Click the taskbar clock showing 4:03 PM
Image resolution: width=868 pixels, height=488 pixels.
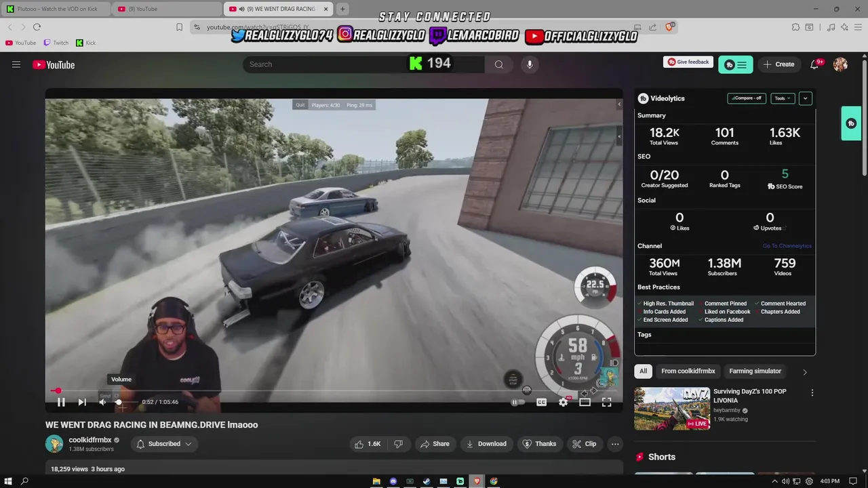830,481
